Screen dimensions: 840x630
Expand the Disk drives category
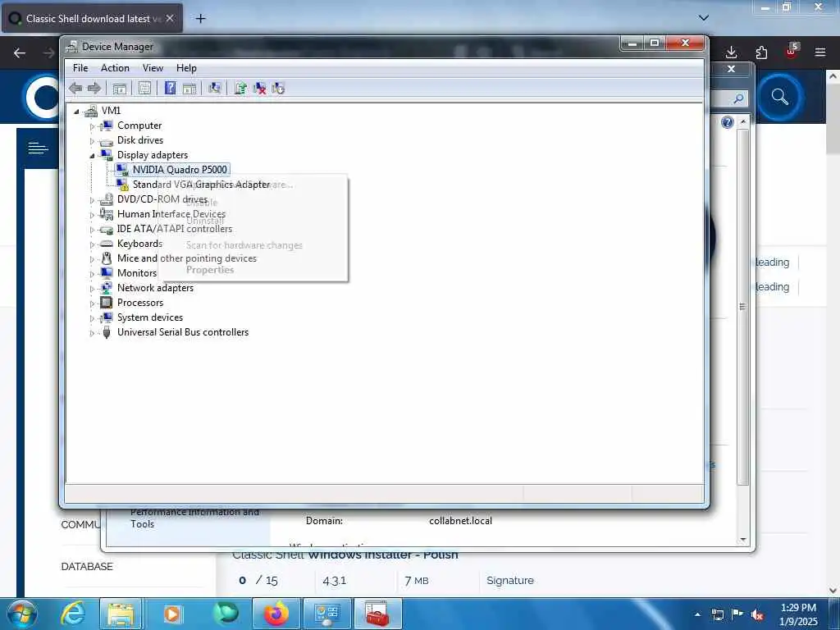click(92, 141)
